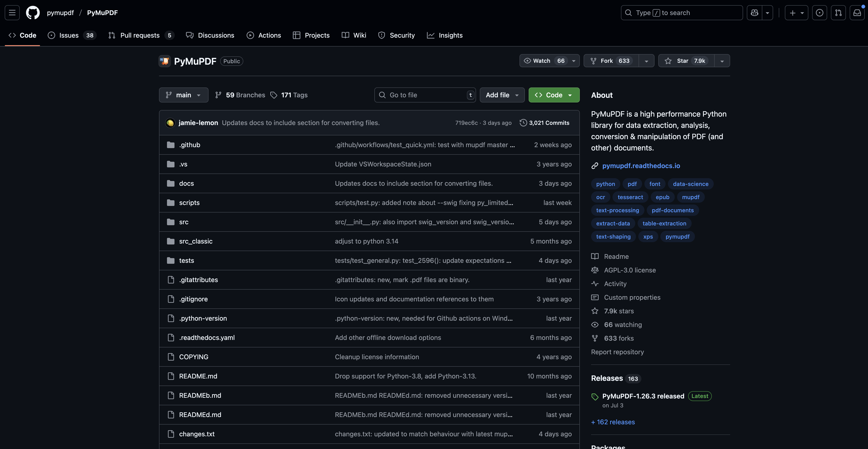Screen dimensions: 868x449
Task: Focus the Type / to search field
Action: tap(682, 13)
